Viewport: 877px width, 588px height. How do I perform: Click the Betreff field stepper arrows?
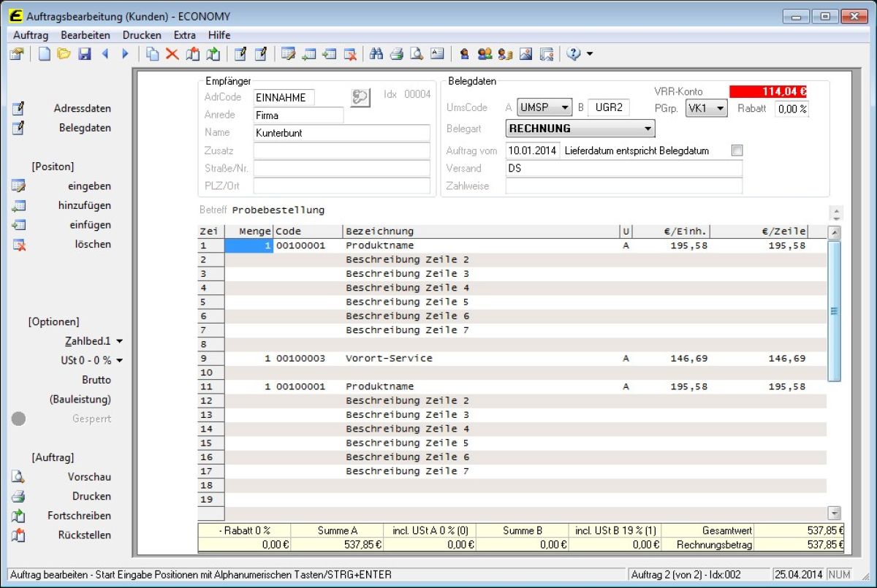click(838, 213)
